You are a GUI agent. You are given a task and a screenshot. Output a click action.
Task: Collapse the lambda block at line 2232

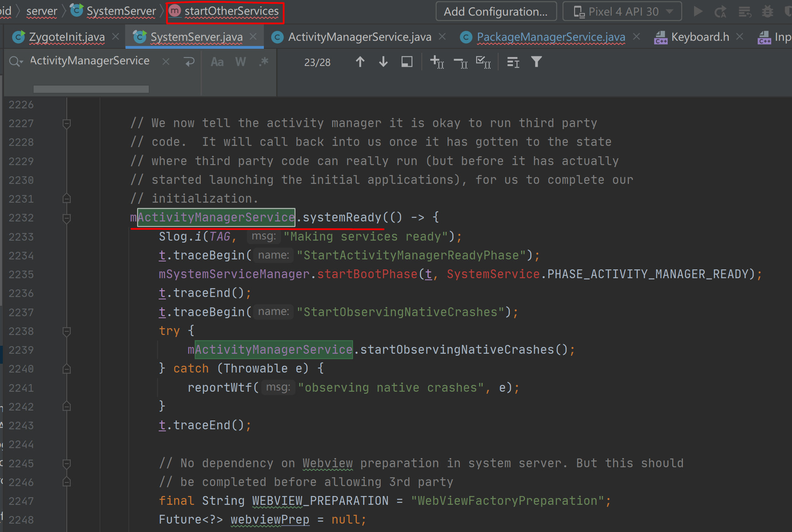[x=67, y=218]
